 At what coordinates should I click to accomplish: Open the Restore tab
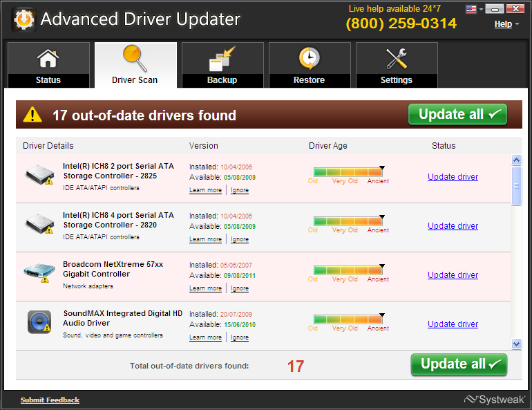[310, 65]
